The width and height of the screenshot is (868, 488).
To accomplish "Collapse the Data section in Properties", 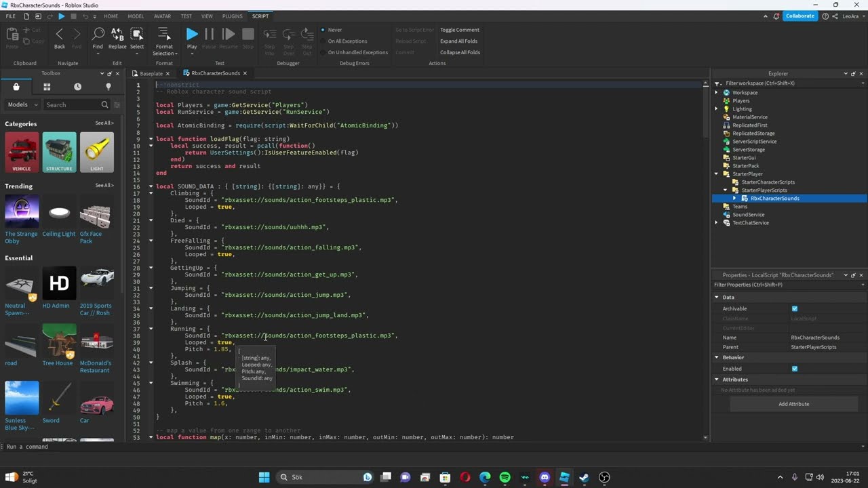I will (x=717, y=297).
